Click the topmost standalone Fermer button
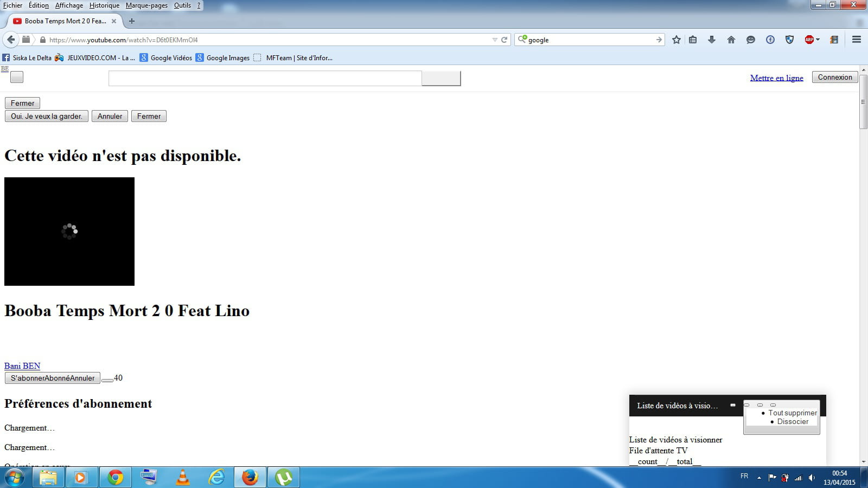 [x=22, y=103]
